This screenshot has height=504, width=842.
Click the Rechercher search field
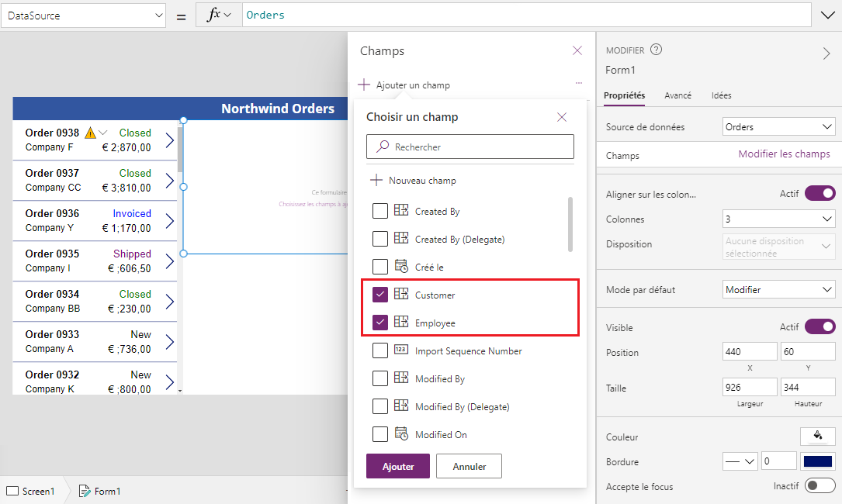(x=470, y=147)
